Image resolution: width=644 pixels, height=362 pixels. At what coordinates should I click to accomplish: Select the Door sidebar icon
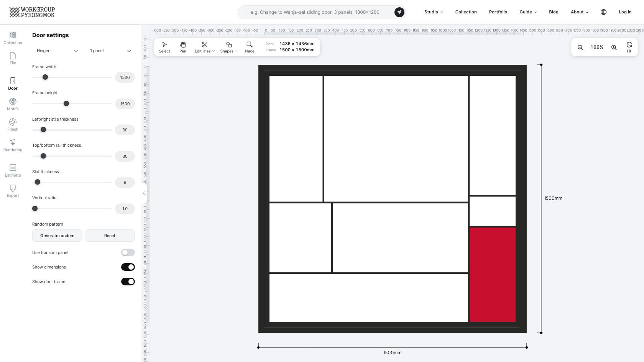pyautogui.click(x=13, y=84)
